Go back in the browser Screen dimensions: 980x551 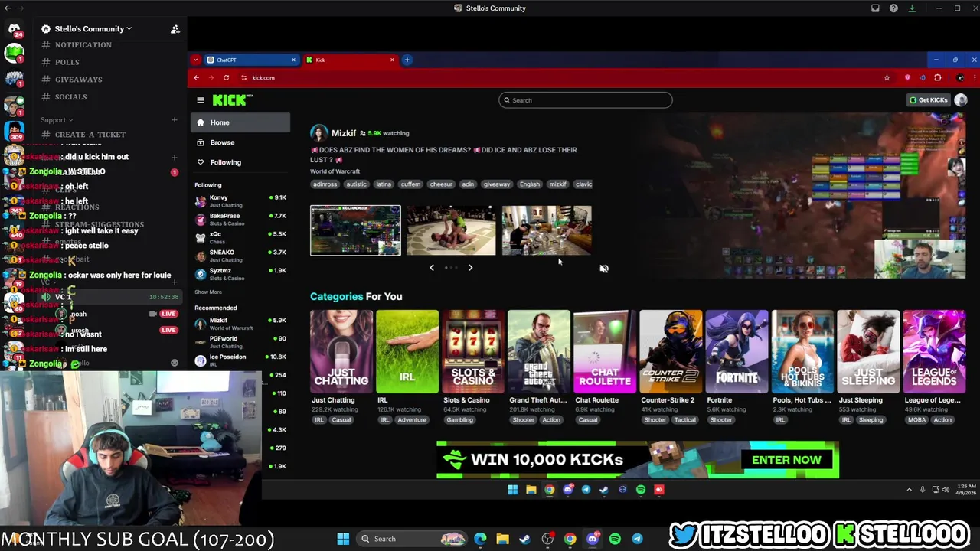(x=197, y=77)
